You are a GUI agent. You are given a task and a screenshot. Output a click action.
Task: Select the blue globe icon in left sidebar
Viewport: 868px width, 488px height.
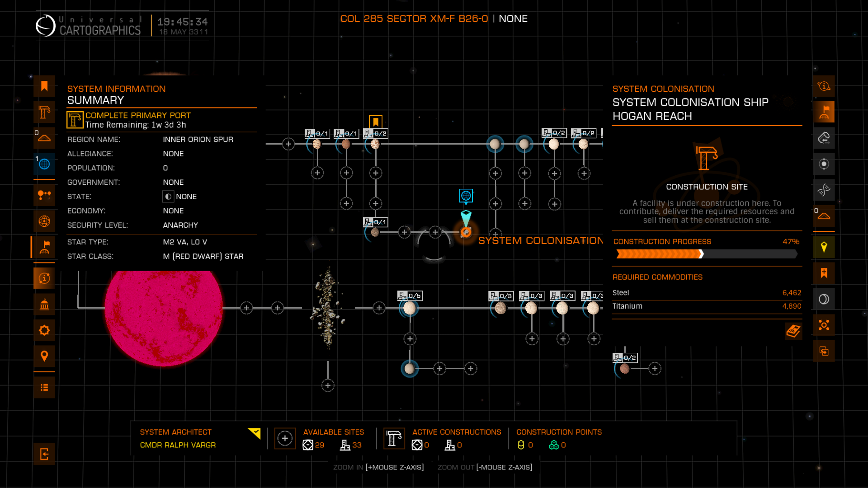(x=44, y=164)
